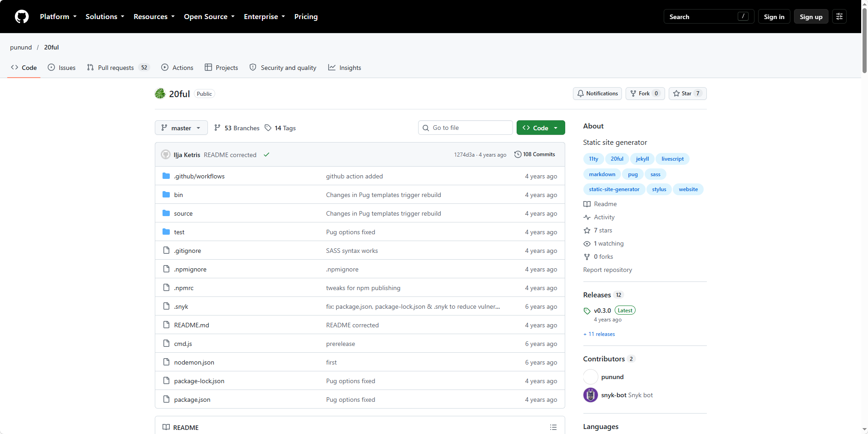This screenshot has width=868, height=434.
Task: Star the 20ful repository
Action: coord(687,94)
